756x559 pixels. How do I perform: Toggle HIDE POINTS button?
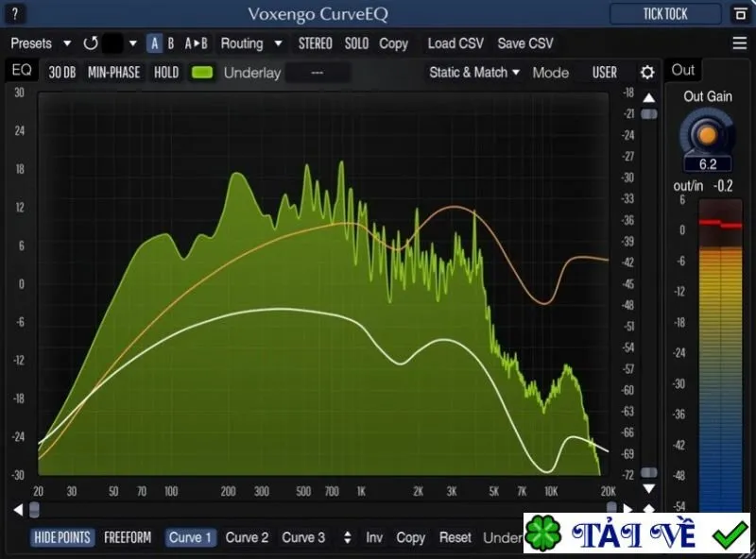click(62, 538)
